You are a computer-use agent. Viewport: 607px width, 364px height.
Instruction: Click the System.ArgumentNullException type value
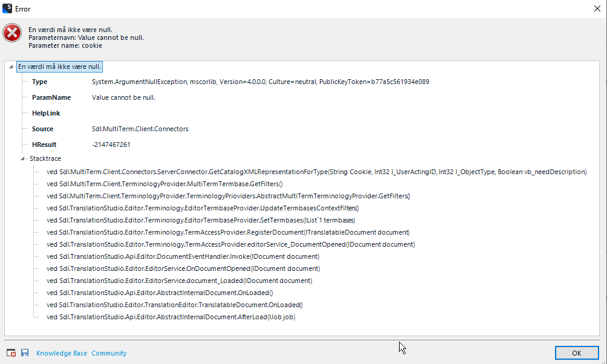click(261, 82)
